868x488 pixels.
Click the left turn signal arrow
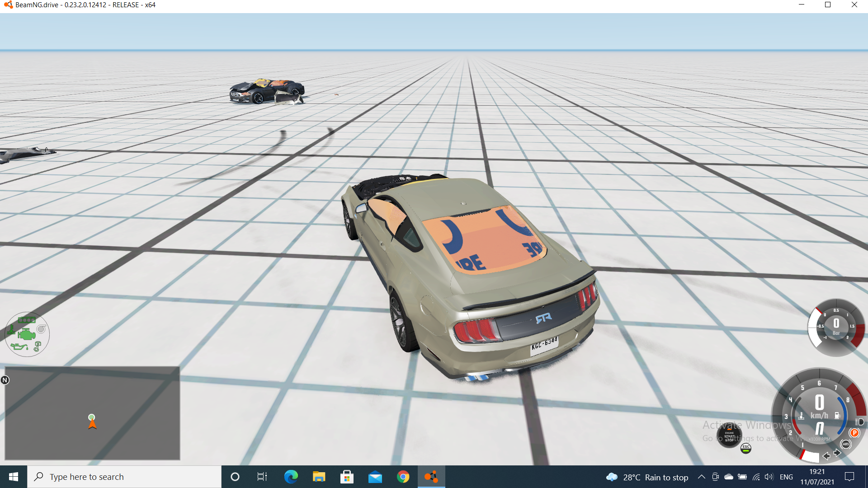pyautogui.click(x=826, y=456)
